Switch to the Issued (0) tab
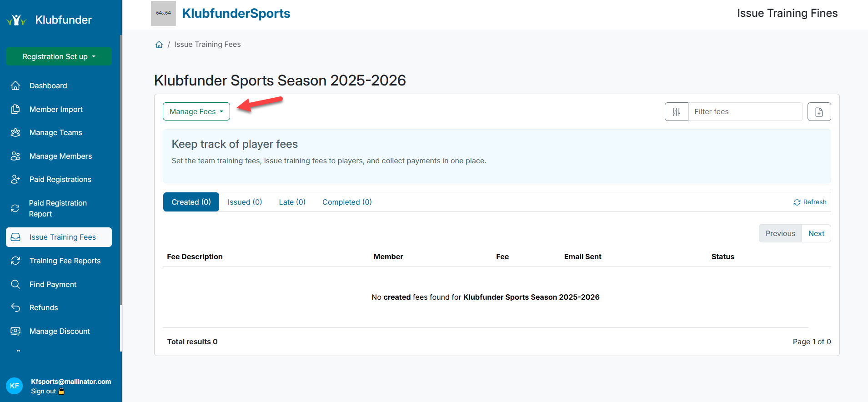 [245, 202]
